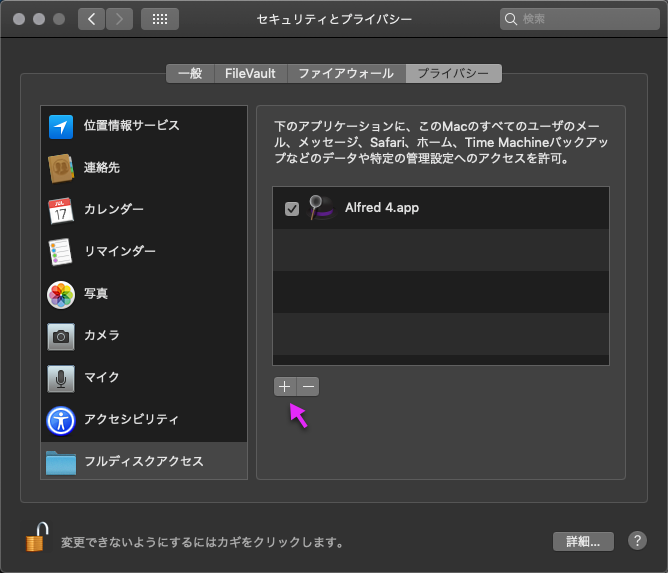Click the Full Disk Access folder icon
The width and height of the screenshot is (668, 573).
(x=61, y=463)
